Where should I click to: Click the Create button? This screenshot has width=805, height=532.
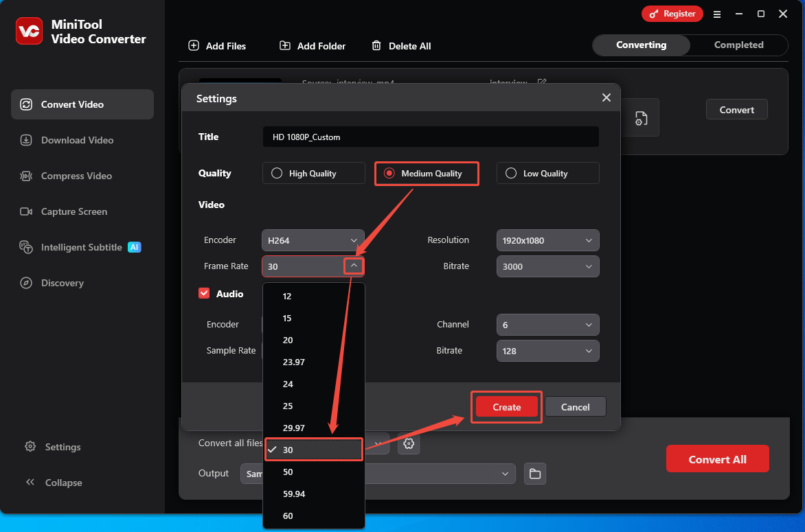click(x=506, y=406)
